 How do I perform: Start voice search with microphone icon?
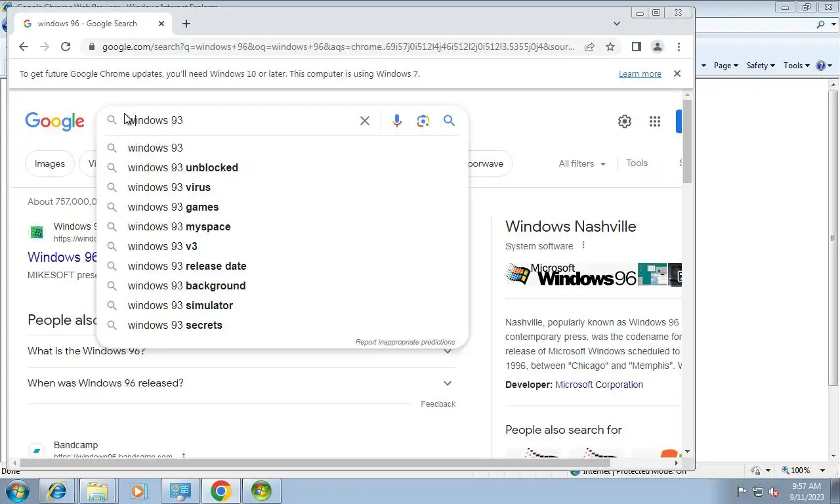[x=396, y=121]
